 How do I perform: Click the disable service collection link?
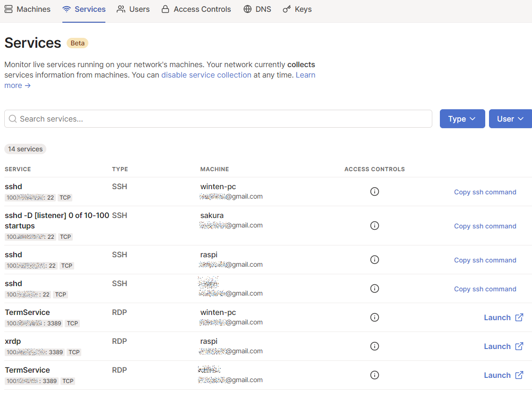click(206, 75)
